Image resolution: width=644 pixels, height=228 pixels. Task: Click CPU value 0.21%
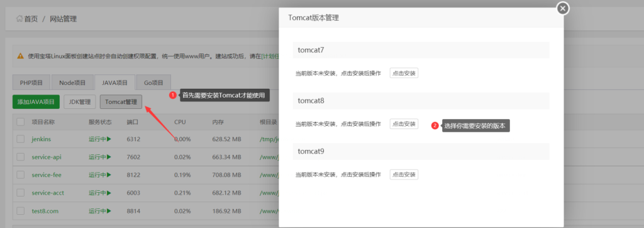tap(182, 193)
